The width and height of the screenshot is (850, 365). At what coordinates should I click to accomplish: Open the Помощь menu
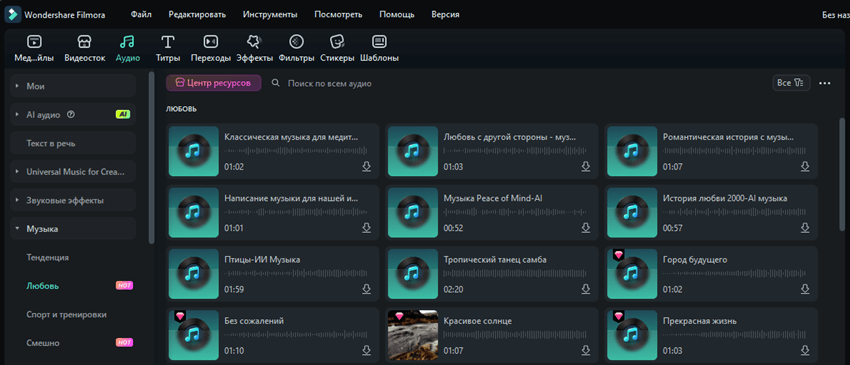click(397, 15)
